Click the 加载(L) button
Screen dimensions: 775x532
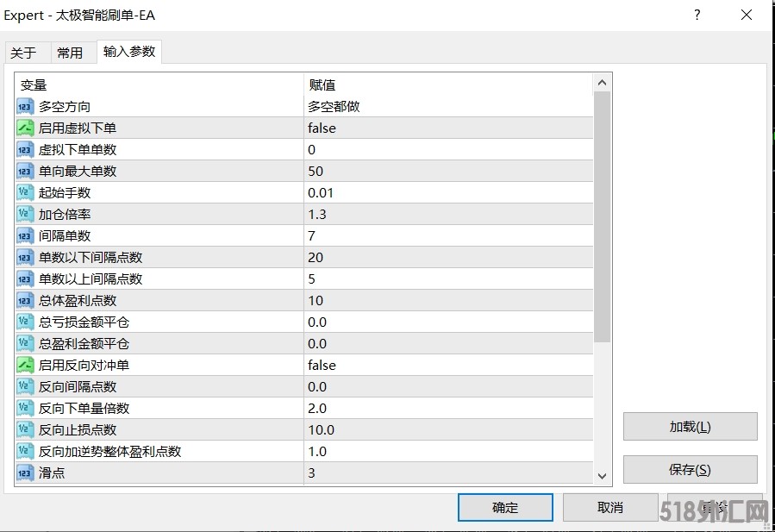coord(690,427)
